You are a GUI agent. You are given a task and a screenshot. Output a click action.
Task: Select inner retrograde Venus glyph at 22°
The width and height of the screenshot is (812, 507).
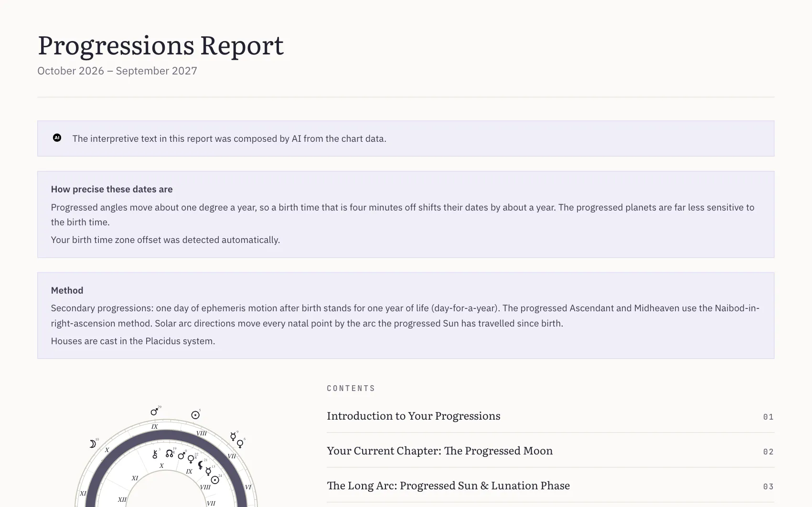pos(191,459)
